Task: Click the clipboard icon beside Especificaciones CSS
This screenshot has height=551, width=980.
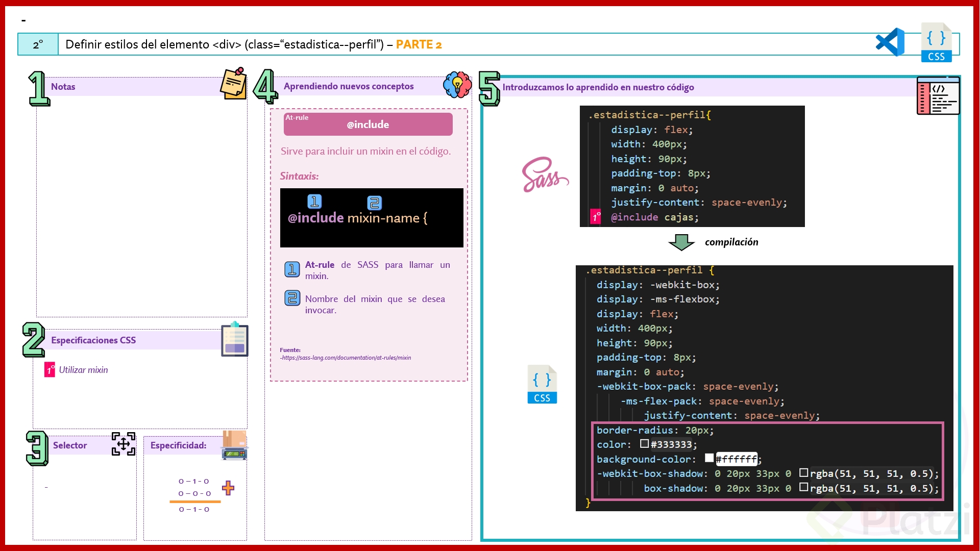Action: point(234,340)
